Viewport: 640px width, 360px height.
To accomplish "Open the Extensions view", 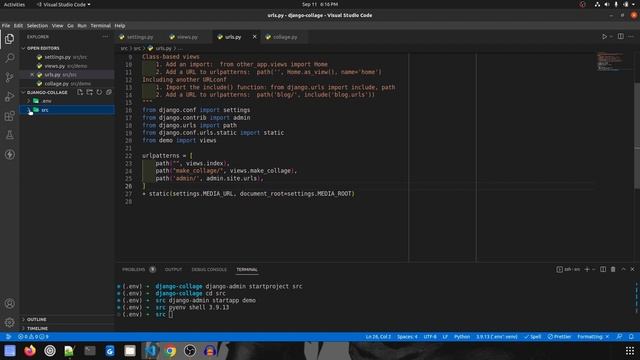I will pyautogui.click(x=9, y=116).
